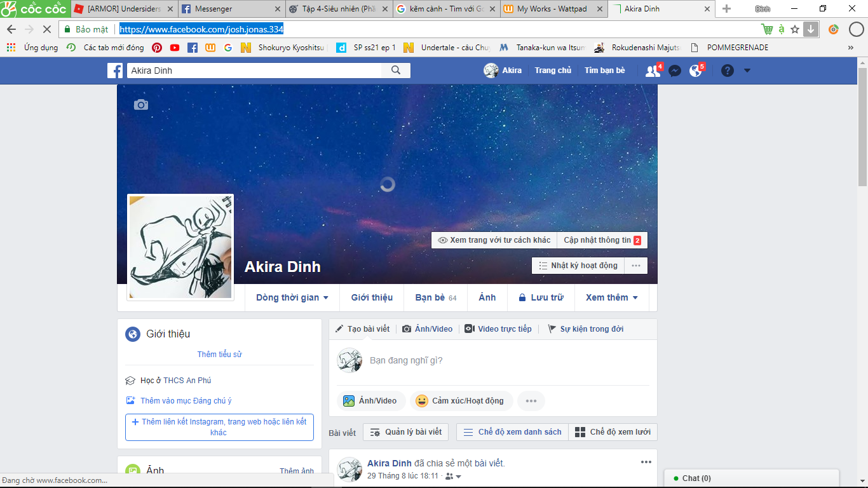Viewport: 868px width, 488px height.
Task: Open Tìm bạn bè in header
Action: coord(605,71)
